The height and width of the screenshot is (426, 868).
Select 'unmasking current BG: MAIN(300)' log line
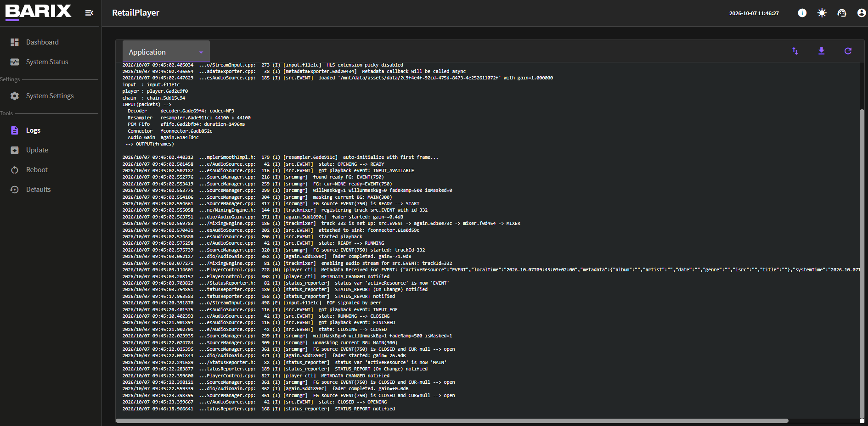coord(260,343)
